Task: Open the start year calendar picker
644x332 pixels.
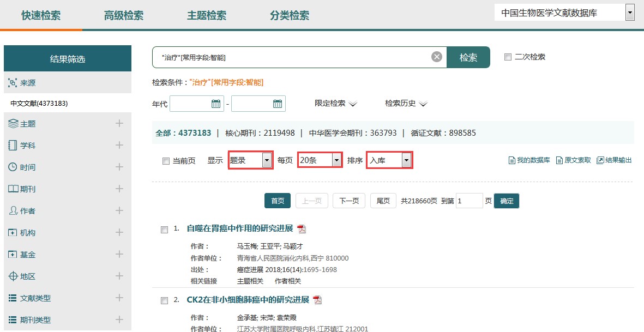Action: (x=216, y=104)
